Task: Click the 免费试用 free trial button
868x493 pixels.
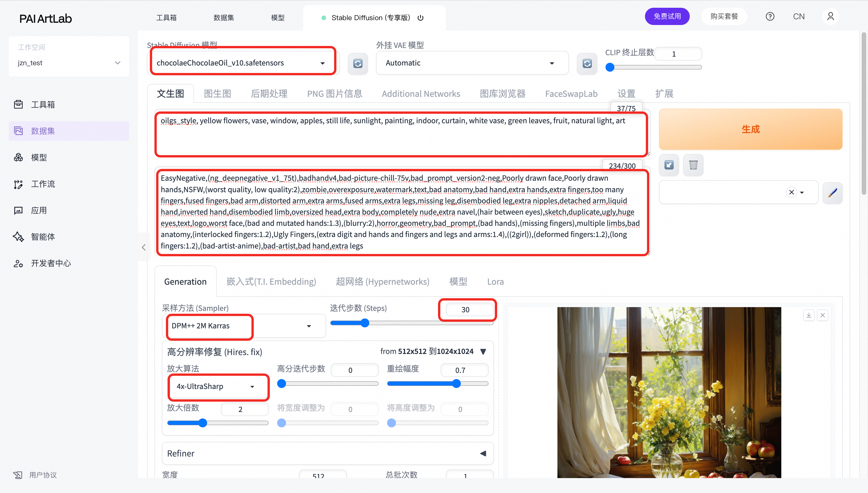Action: pos(667,17)
